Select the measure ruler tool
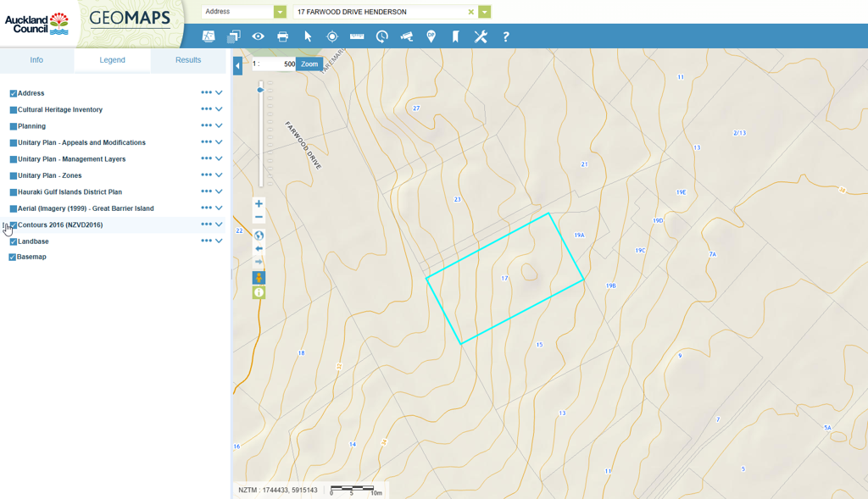 pyautogui.click(x=357, y=36)
